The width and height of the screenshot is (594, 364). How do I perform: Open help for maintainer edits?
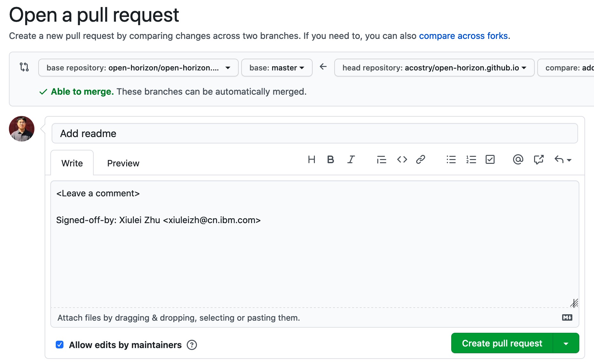coord(192,345)
